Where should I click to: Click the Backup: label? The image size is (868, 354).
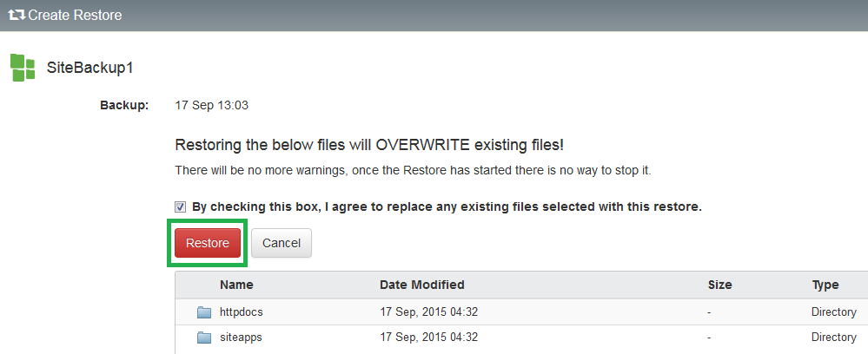124,105
